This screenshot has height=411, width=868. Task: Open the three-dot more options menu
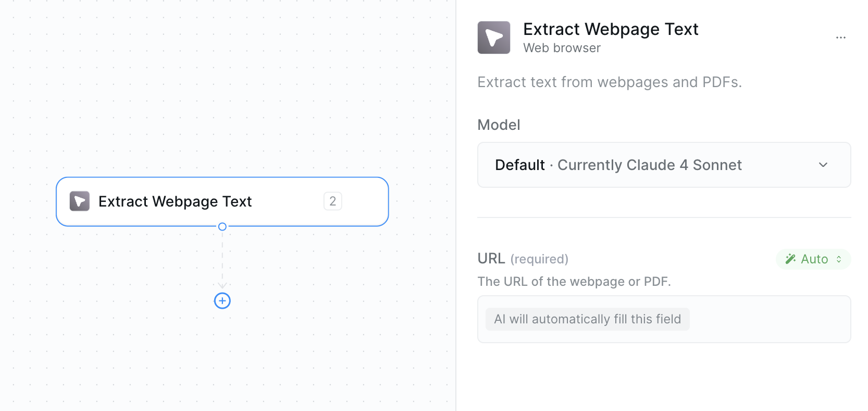pos(840,38)
